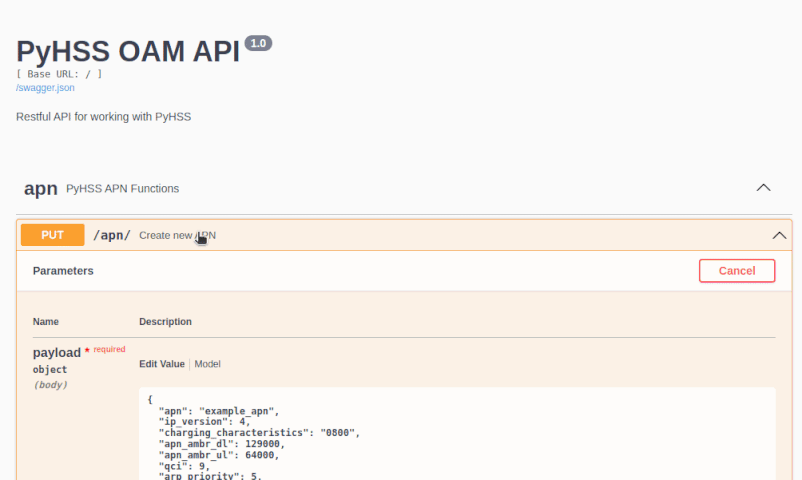
Task: Click the 1.0 version badge
Action: click(258, 43)
